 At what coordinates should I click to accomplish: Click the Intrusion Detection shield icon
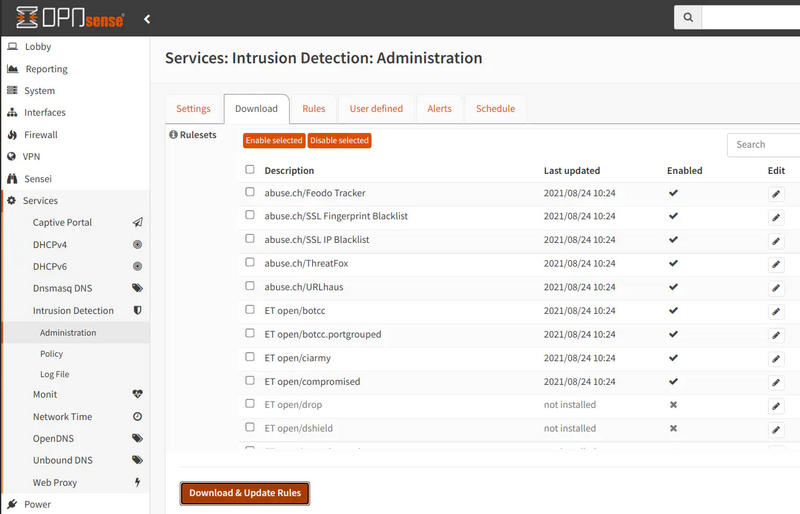[x=137, y=310]
